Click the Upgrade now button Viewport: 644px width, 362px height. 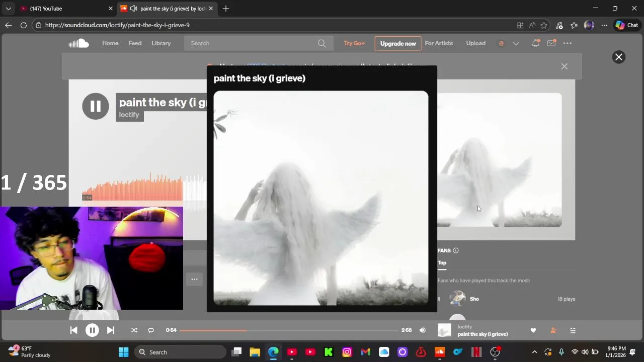(x=398, y=43)
